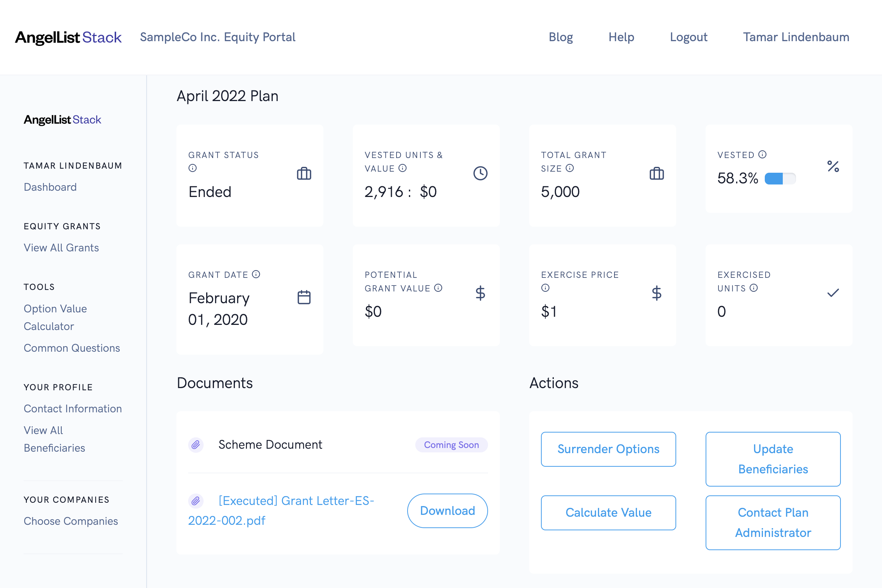This screenshot has width=882, height=588.
Task: Click the 58.3% vested progress bar
Action: 780,179
